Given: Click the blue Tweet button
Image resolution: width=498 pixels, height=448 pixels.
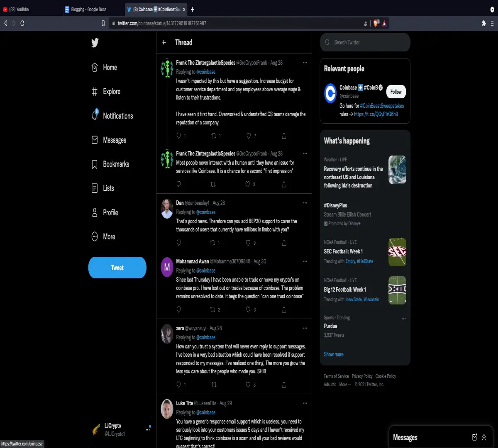Looking at the screenshot, I should 117,268.
